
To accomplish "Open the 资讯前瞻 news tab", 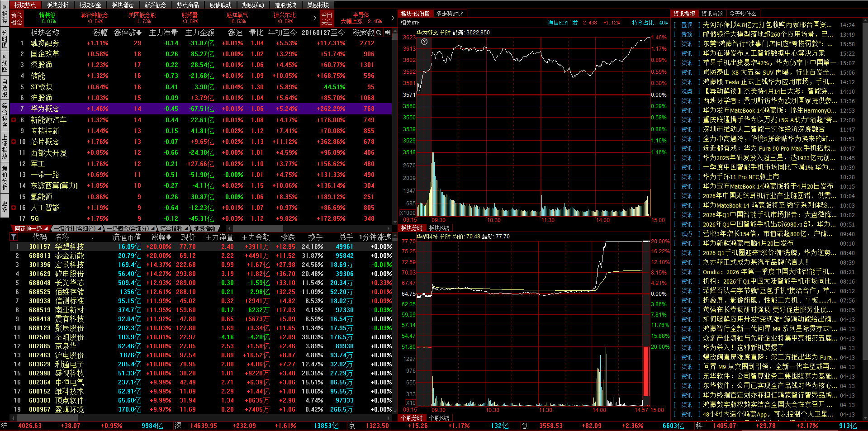I will click(712, 14).
